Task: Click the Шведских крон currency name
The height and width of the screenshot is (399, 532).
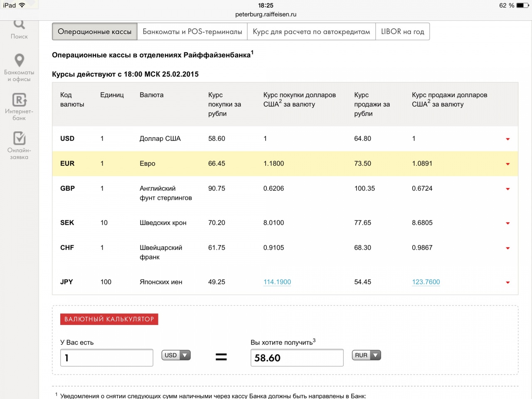Action: tap(163, 223)
